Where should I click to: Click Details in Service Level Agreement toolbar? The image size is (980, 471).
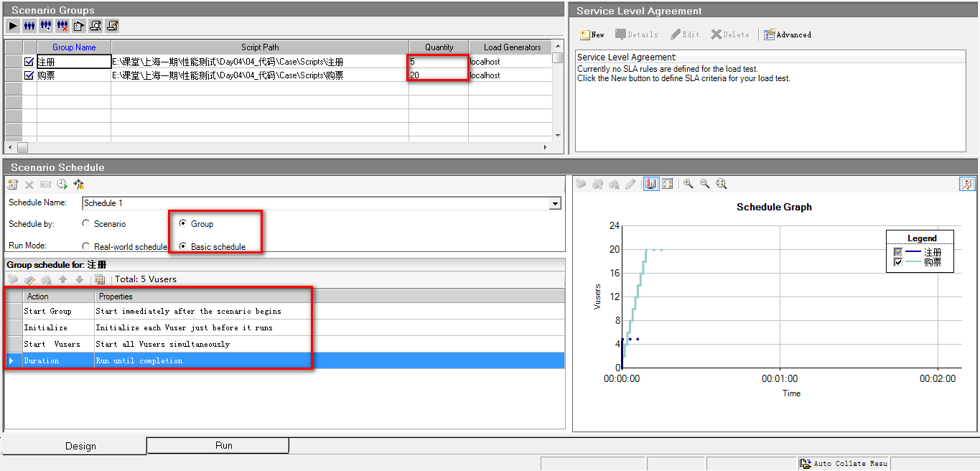(x=636, y=34)
